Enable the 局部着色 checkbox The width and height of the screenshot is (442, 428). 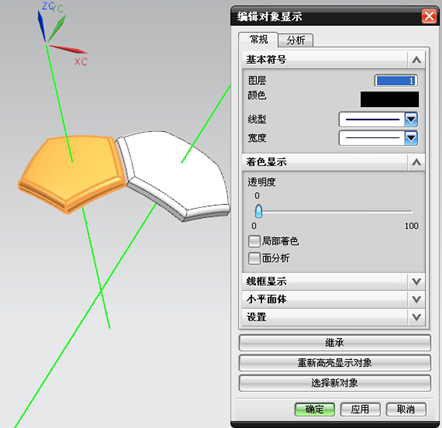pyautogui.click(x=254, y=241)
